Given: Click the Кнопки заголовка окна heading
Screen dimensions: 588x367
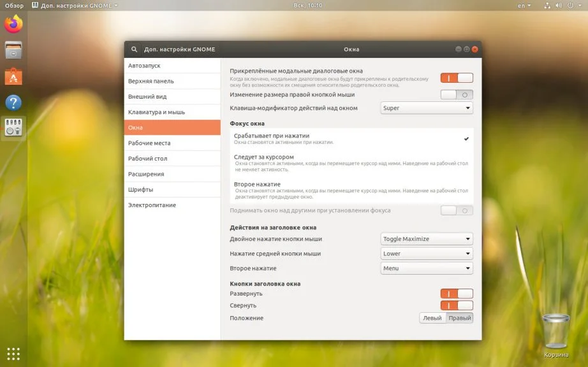Looking at the screenshot, I should click(x=265, y=284).
